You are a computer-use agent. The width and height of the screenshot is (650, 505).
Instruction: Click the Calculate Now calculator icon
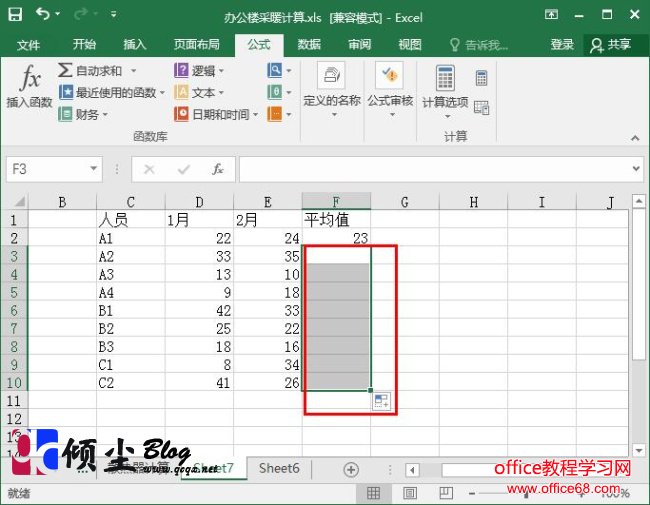[x=481, y=78]
